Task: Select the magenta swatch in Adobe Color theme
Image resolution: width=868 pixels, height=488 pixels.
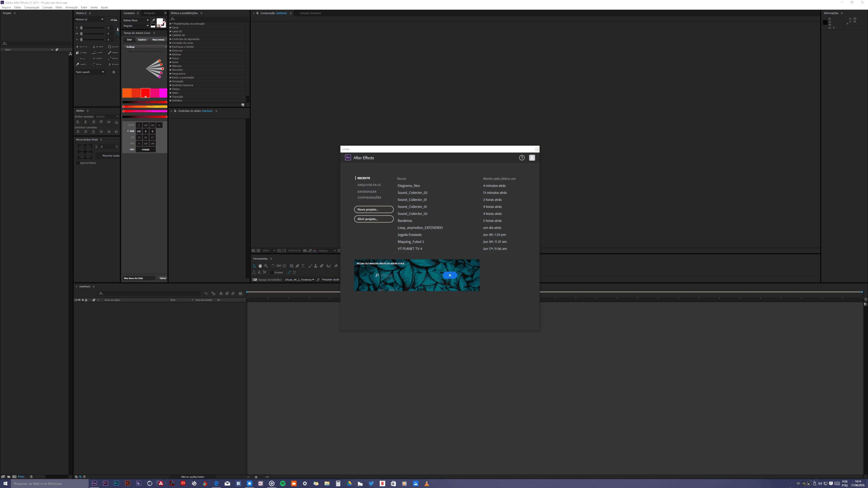Action: pos(163,93)
